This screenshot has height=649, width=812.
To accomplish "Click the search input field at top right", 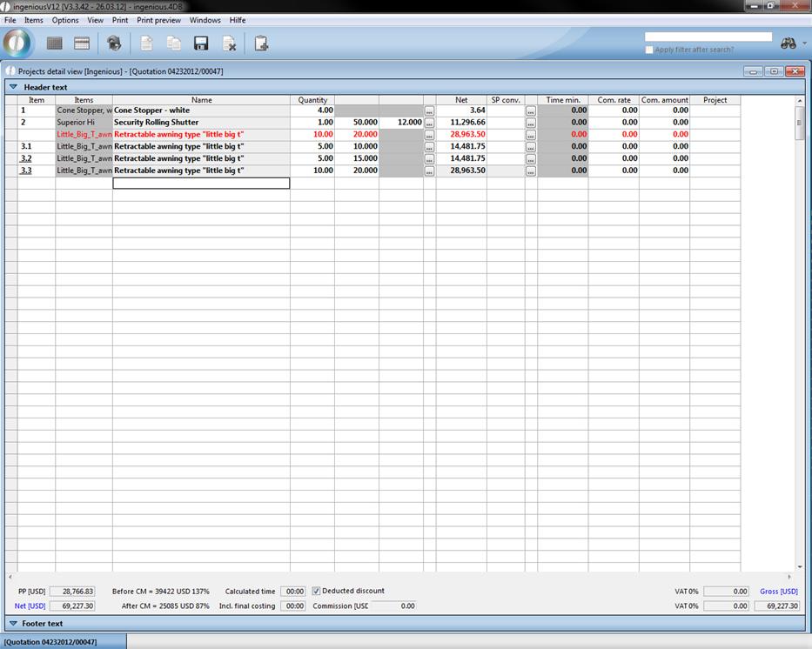I will [x=708, y=37].
